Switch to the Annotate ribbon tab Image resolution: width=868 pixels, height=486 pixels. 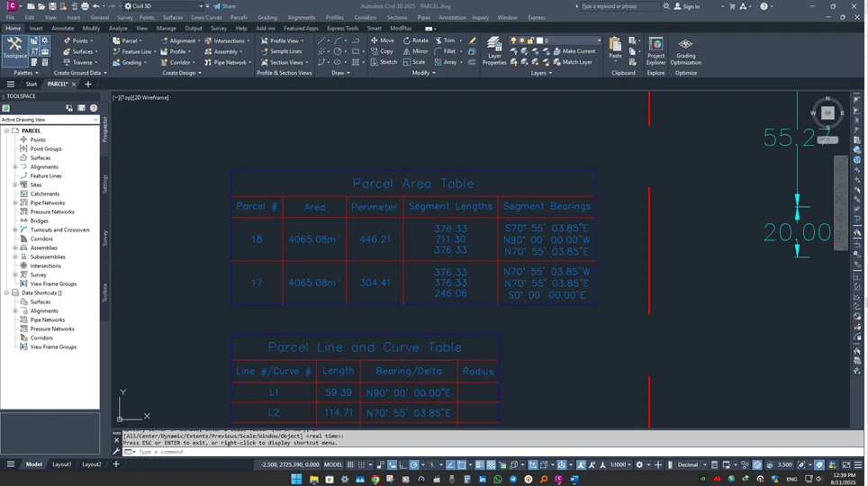pos(63,28)
